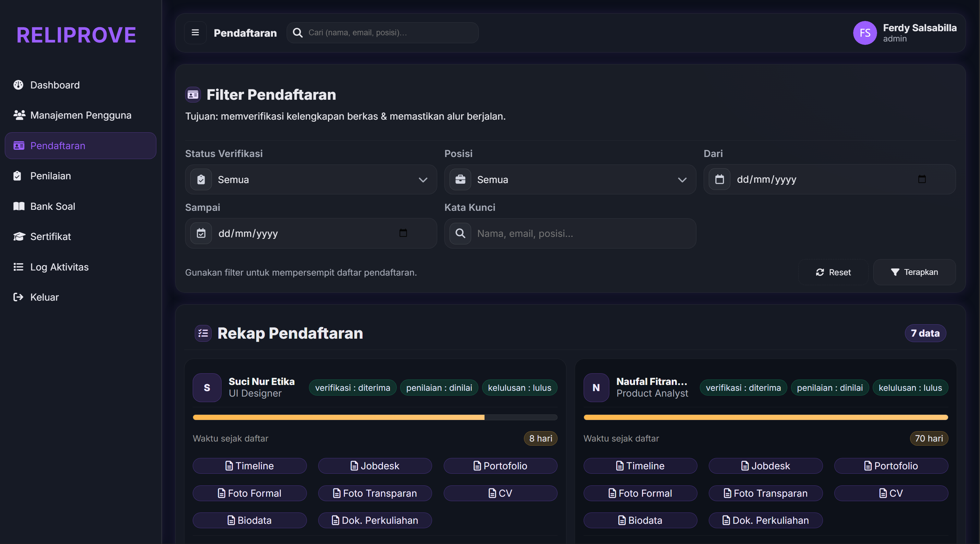Image resolution: width=980 pixels, height=544 pixels.
Task: Click the '7 data' count badge
Action: click(925, 333)
